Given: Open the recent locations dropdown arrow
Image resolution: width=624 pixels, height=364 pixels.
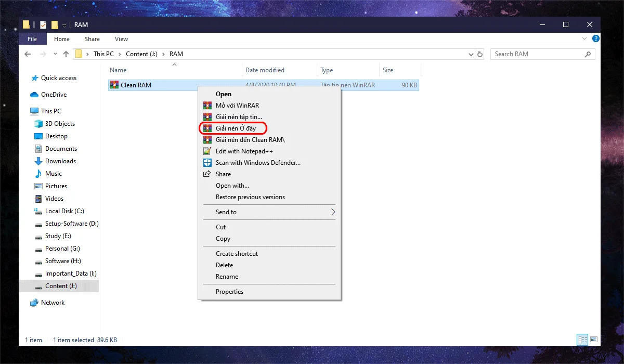Looking at the screenshot, I should [x=56, y=54].
